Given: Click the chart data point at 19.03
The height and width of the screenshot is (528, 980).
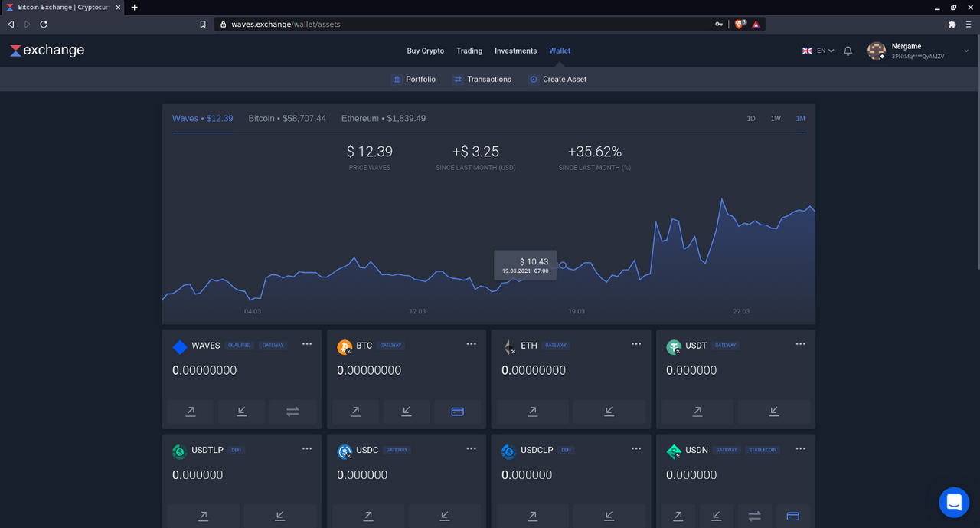Looking at the screenshot, I should tap(563, 265).
